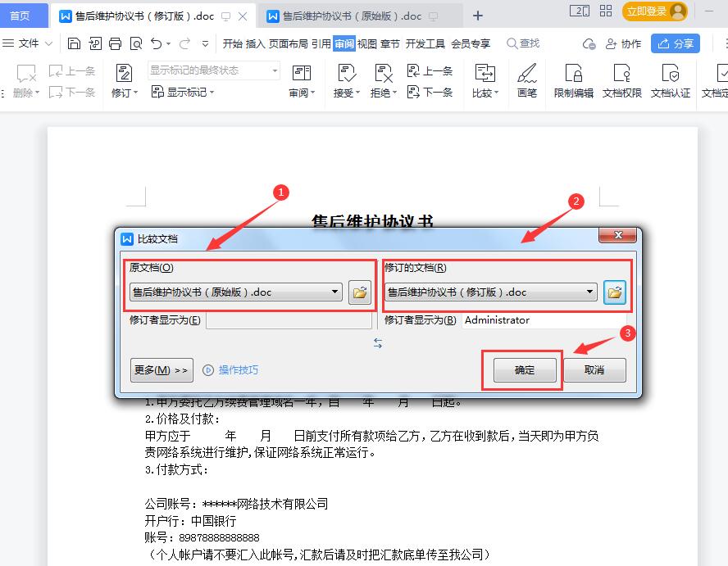Click the 比较 compare documents icon
The width and height of the screenshot is (728, 566).
(x=485, y=73)
